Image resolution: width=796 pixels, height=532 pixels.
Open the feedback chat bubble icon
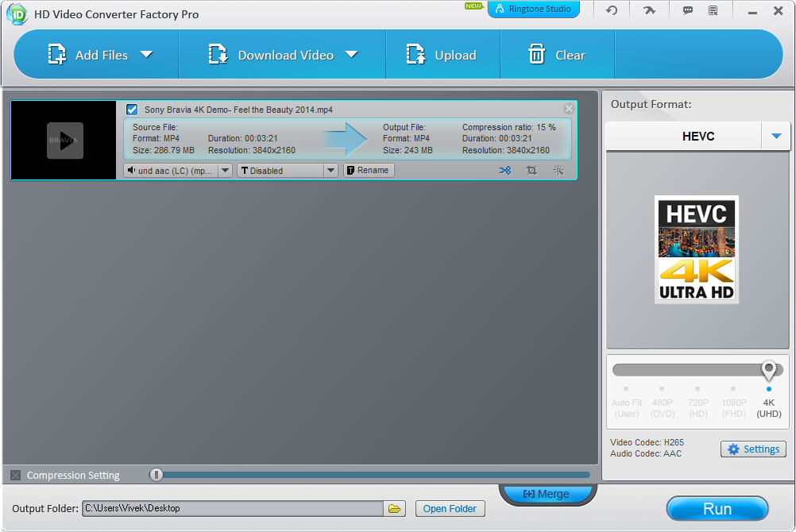687,10
